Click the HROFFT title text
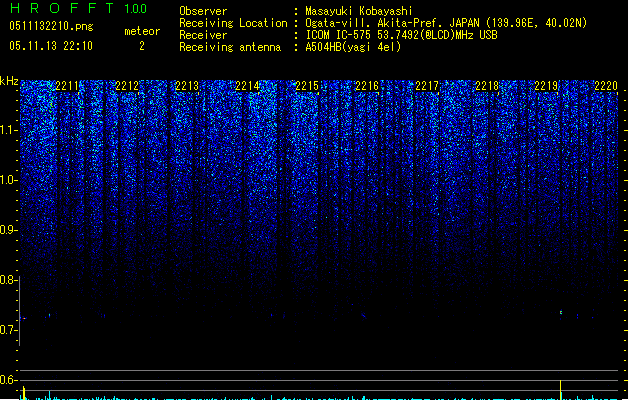Image resolution: width=629 pixels, height=400 pixels. pos(62,8)
